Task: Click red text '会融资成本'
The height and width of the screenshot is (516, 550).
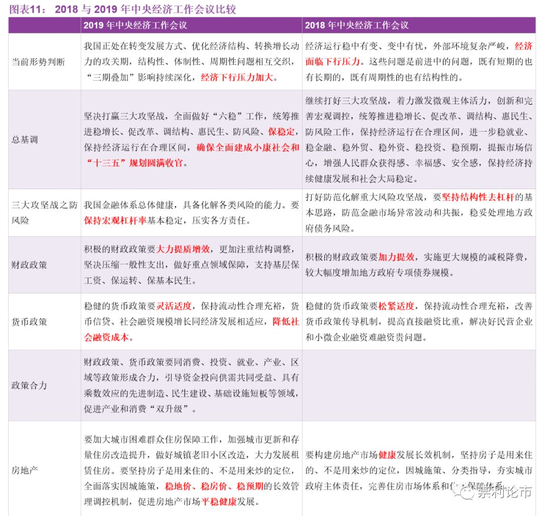Action: point(106,337)
